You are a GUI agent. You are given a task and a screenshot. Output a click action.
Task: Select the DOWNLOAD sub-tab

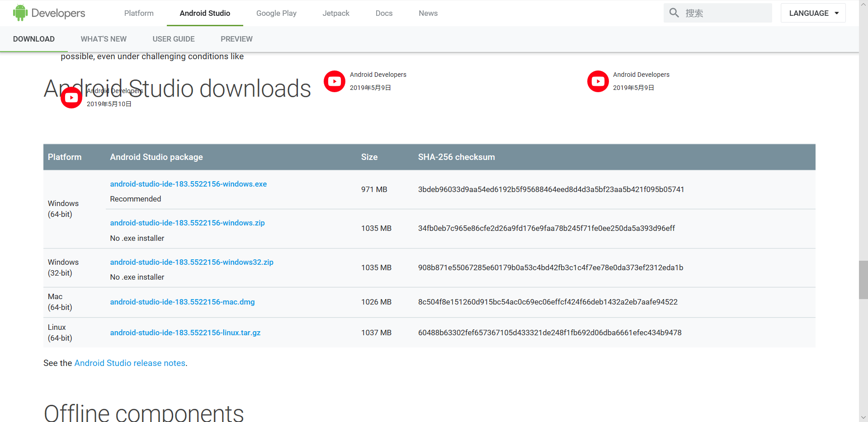[x=34, y=39]
